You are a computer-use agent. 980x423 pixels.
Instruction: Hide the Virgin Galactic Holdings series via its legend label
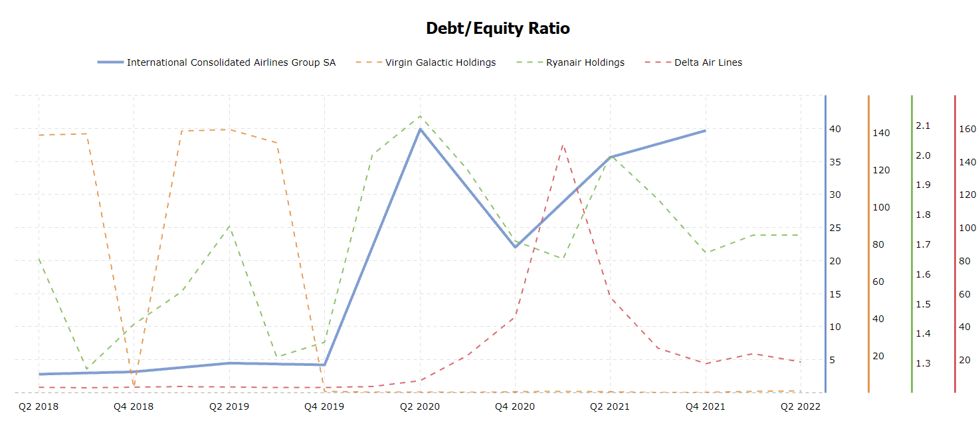pos(441,62)
